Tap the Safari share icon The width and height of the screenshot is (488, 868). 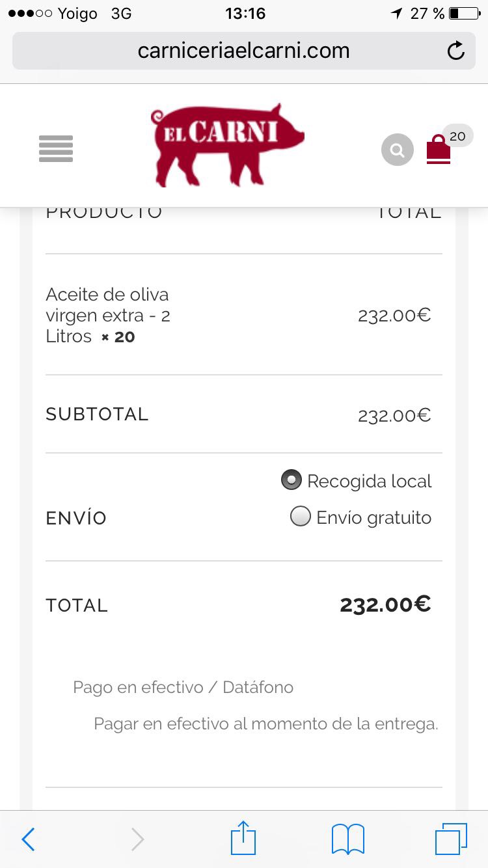point(243,838)
